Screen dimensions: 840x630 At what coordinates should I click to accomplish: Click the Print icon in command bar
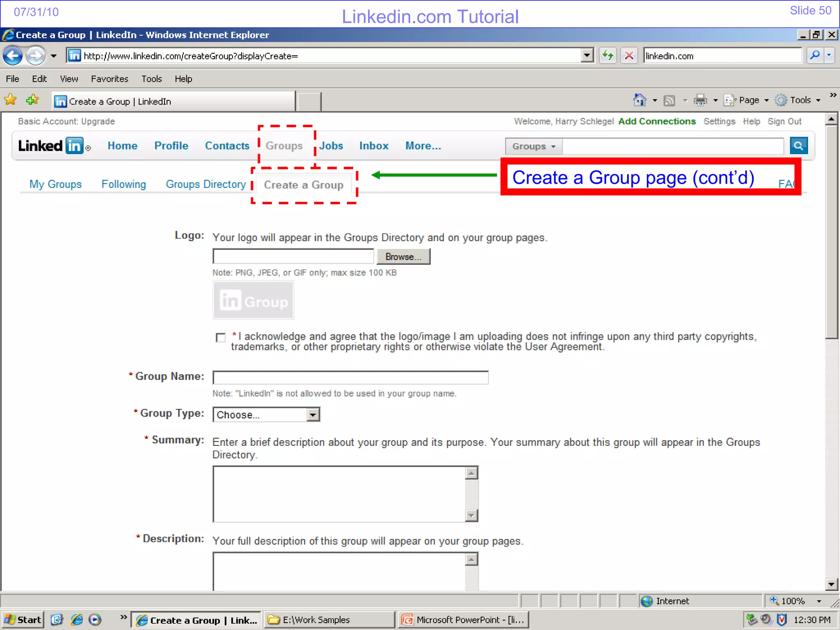(700, 100)
